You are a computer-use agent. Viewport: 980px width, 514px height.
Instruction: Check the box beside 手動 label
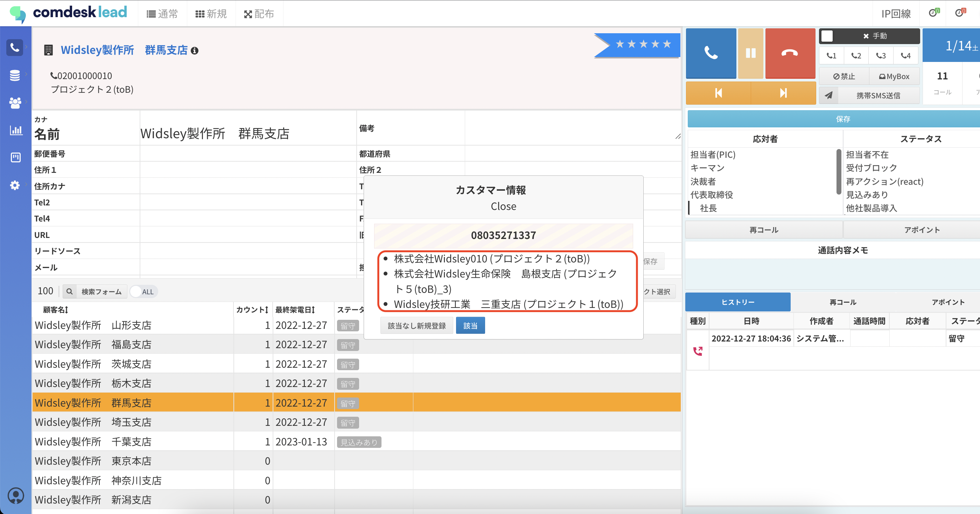tap(827, 36)
